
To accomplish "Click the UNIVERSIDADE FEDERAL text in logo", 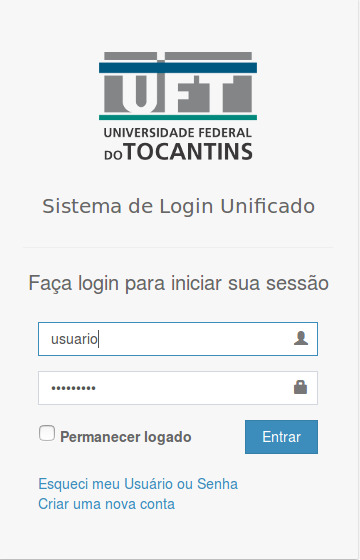I will [178, 133].
